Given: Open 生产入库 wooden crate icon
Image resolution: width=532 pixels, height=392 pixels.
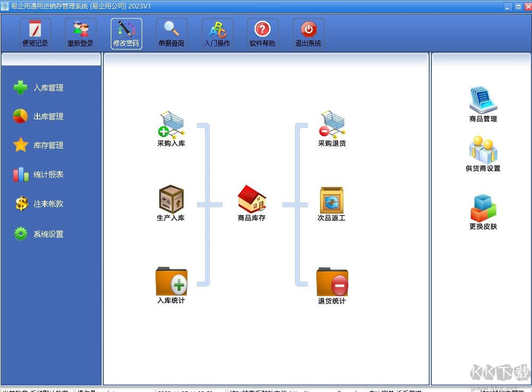Looking at the screenshot, I should (x=171, y=203).
